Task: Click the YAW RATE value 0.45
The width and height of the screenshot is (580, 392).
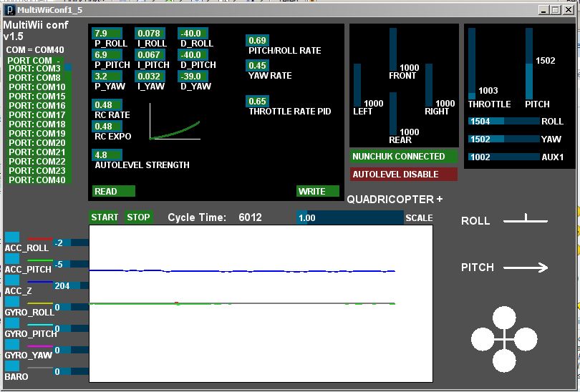Action: pos(257,65)
